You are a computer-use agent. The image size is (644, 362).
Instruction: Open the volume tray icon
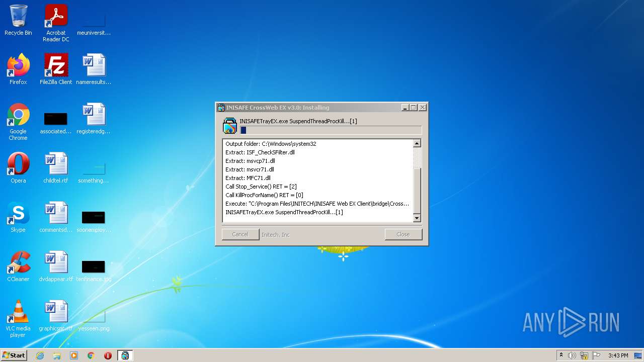click(x=572, y=355)
